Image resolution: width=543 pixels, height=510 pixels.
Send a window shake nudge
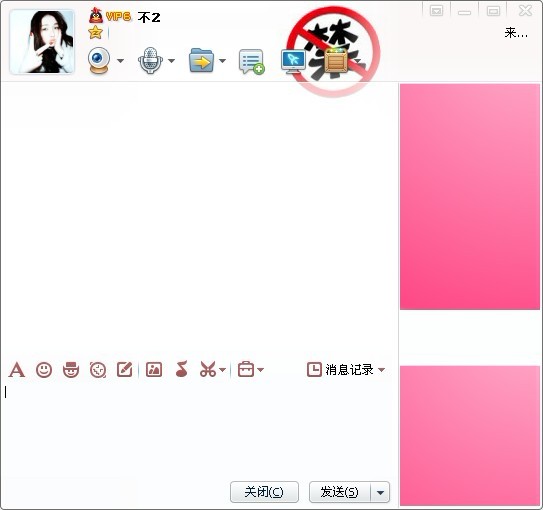98,369
